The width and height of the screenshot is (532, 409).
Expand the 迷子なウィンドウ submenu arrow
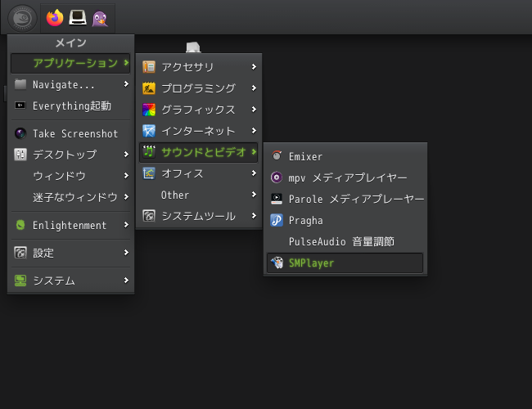click(126, 196)
